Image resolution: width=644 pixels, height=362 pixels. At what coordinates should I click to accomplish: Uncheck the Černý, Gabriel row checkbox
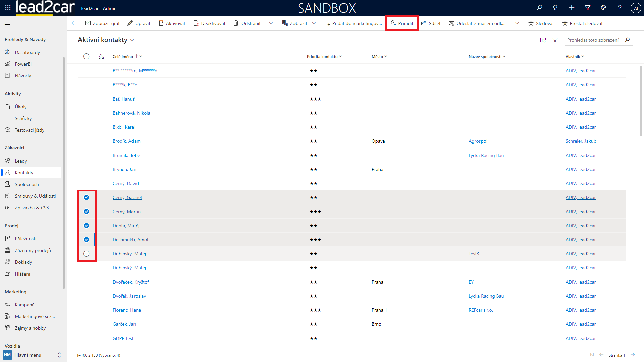coord(86,197)
